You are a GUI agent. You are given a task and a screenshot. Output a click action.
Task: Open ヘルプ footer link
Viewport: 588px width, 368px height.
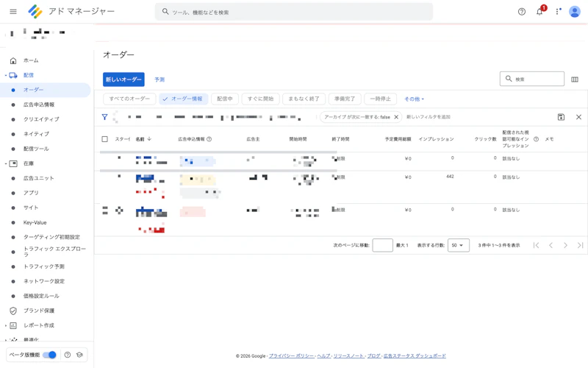pos(324,356)
